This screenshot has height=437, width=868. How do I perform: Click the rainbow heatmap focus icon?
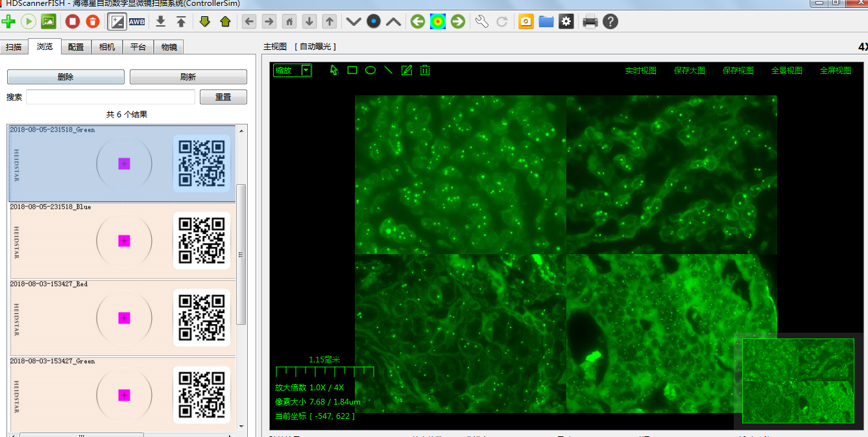pyautogui.click(x=438, y=21)
